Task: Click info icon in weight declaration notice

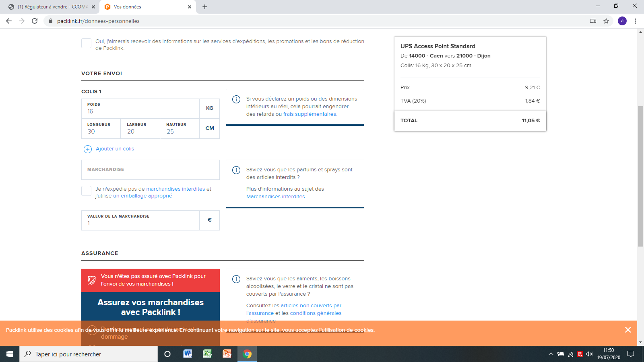Action: click(236, 99)
